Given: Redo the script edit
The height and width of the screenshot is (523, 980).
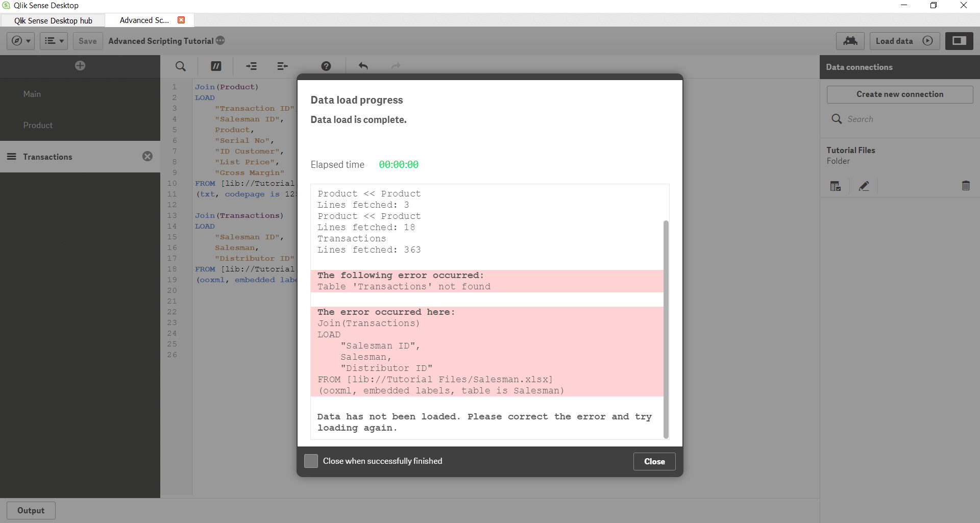Looking at the screenshot, I should 396,66.
